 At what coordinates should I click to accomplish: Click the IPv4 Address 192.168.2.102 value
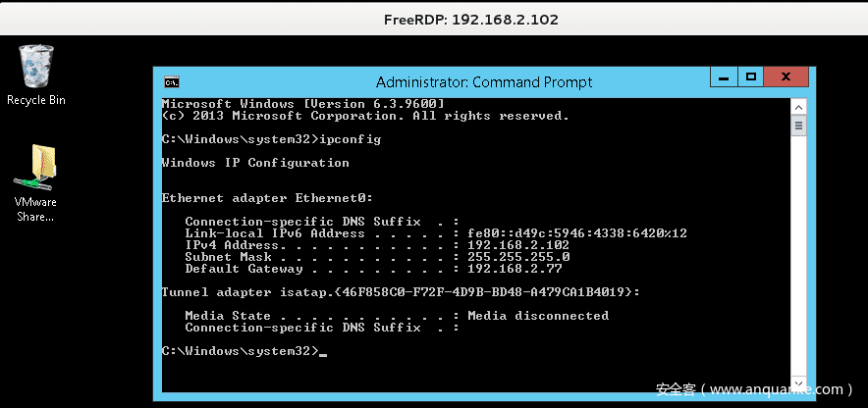click(x=518, y=245)
